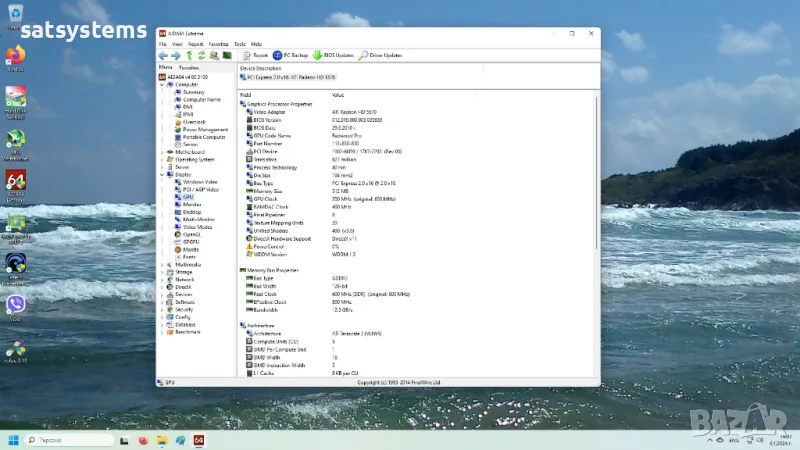Select the OpenGL item in Display tree
800x450 pixels.
(192, 234)
